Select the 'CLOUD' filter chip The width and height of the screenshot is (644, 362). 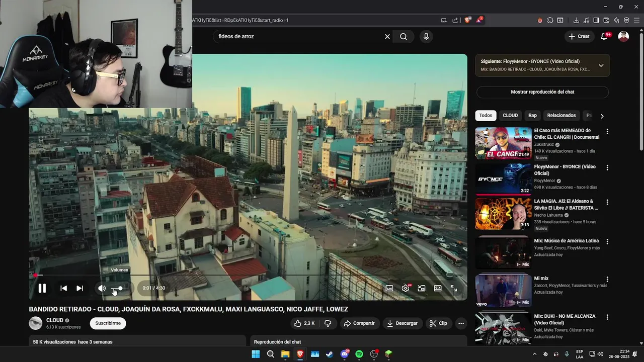510,116
